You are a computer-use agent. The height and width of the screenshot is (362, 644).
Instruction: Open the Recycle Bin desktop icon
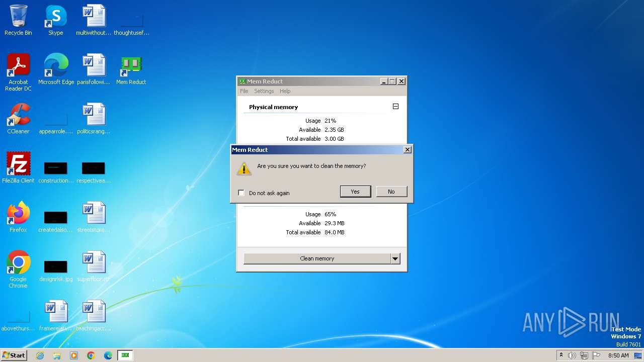(x=18, y=20)
